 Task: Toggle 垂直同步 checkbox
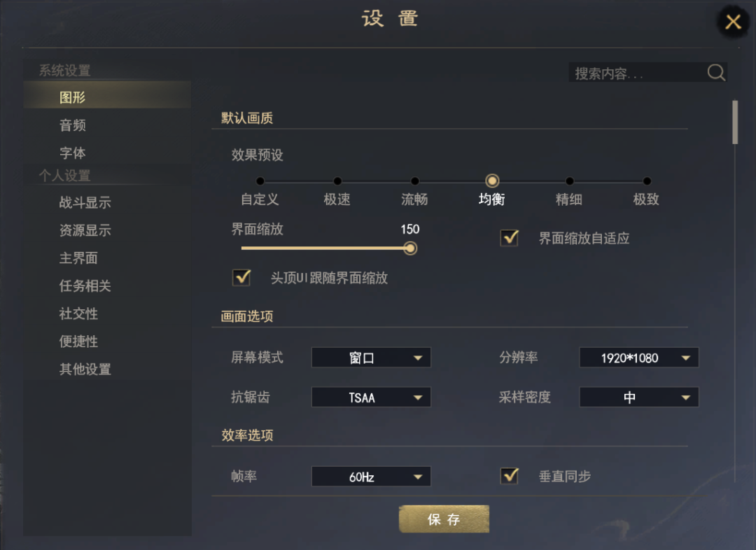[509, 476]
